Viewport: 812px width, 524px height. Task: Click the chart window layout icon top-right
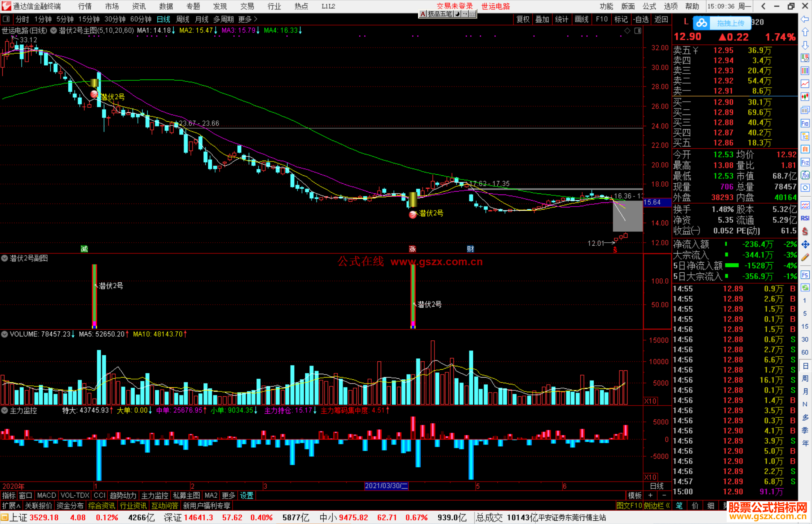[638, 31]
